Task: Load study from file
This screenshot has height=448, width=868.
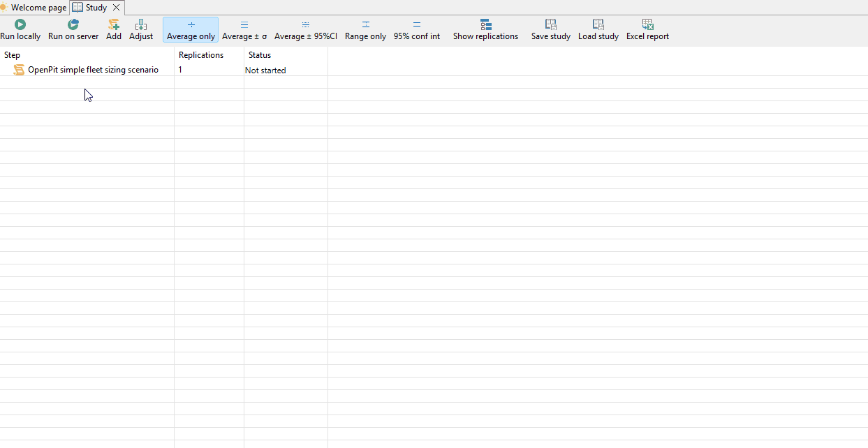Action: [598, 30]
